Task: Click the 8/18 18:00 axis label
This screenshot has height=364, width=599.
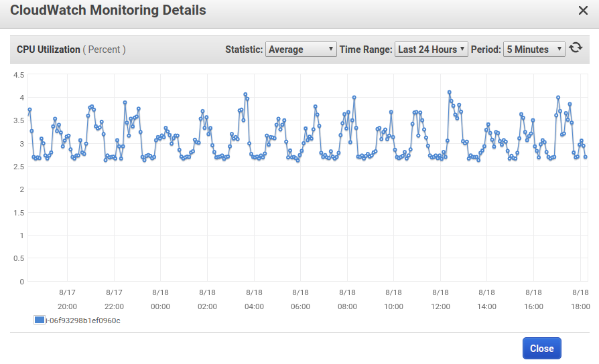Action: [580, 300]
